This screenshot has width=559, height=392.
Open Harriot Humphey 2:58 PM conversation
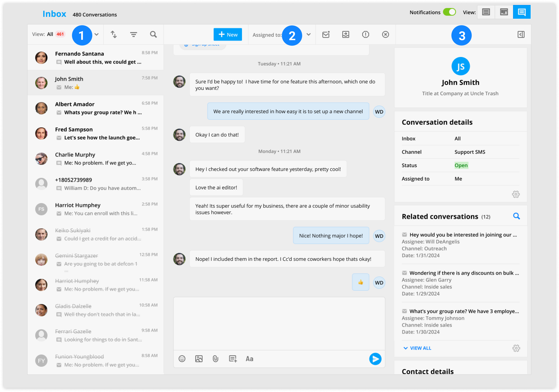click(95, 209)
